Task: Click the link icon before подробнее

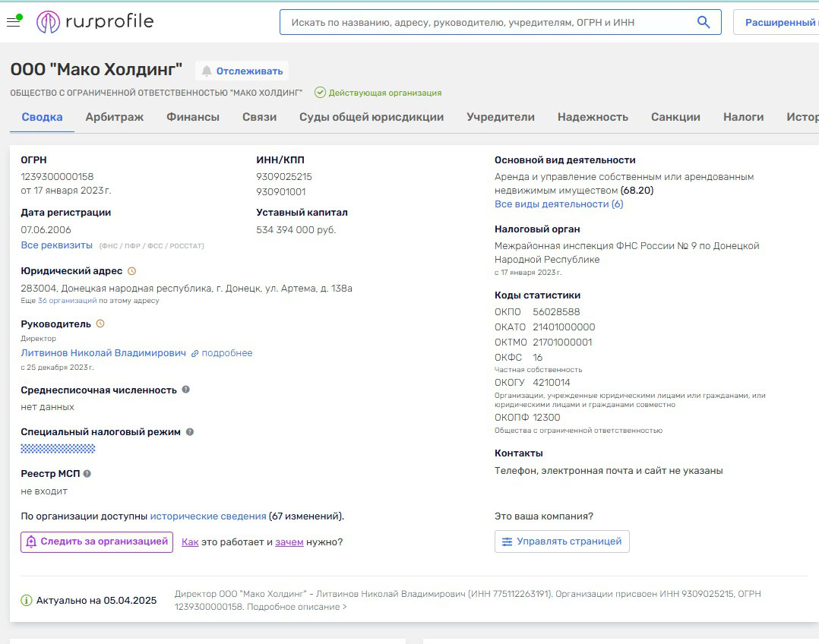Action: 194,354
